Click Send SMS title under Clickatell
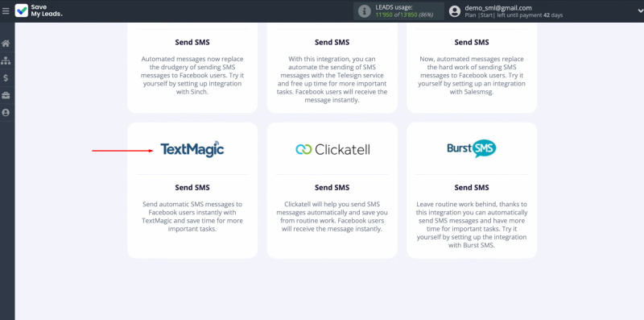 click(332, 188)
